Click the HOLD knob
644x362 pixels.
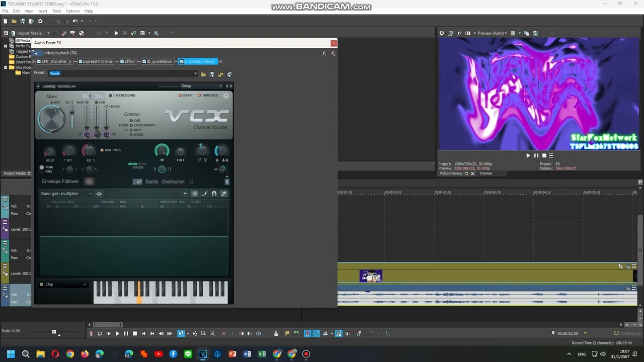tap(49, 152)
